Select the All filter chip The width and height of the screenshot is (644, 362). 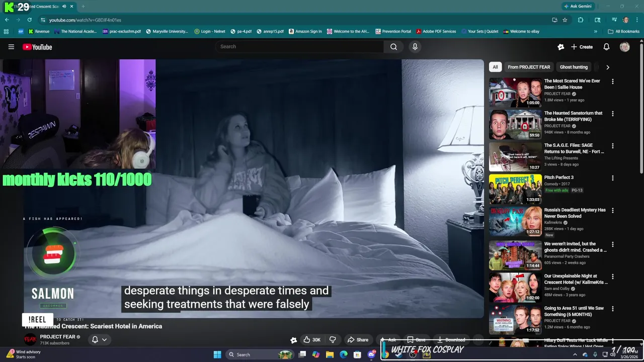495,67
